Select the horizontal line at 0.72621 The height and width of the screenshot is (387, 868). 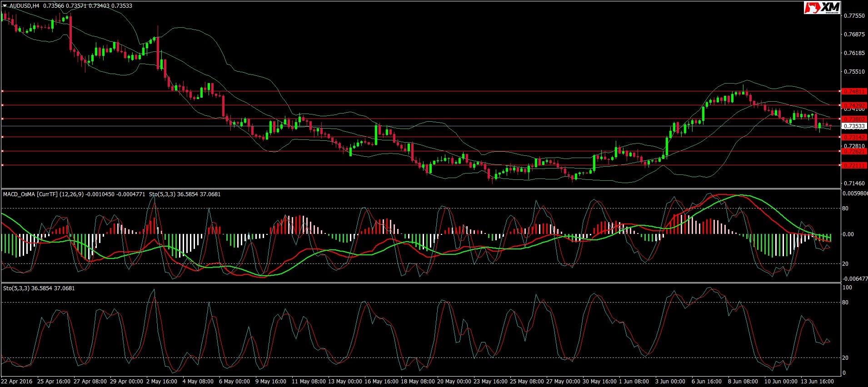click(x=420, y=151)
